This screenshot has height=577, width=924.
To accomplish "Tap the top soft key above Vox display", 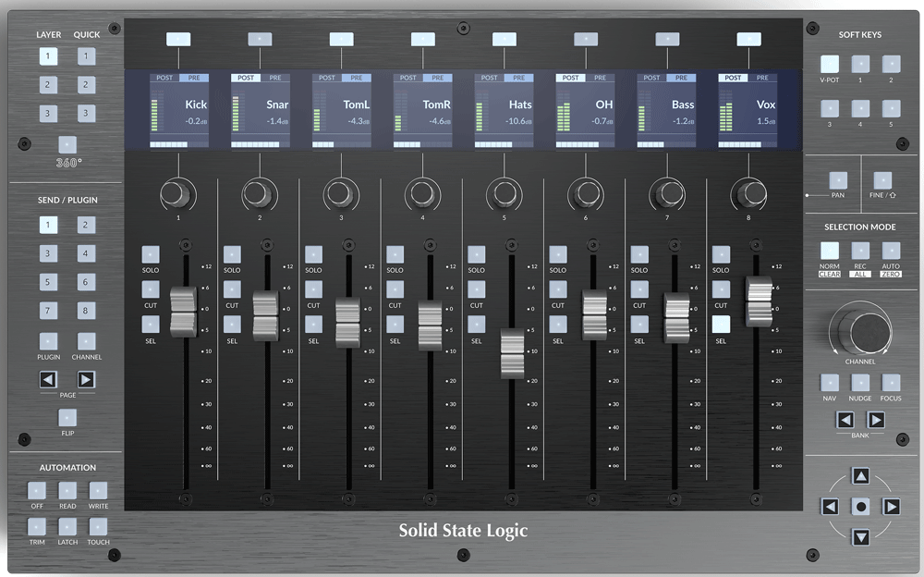I will (x=749, y=39).
